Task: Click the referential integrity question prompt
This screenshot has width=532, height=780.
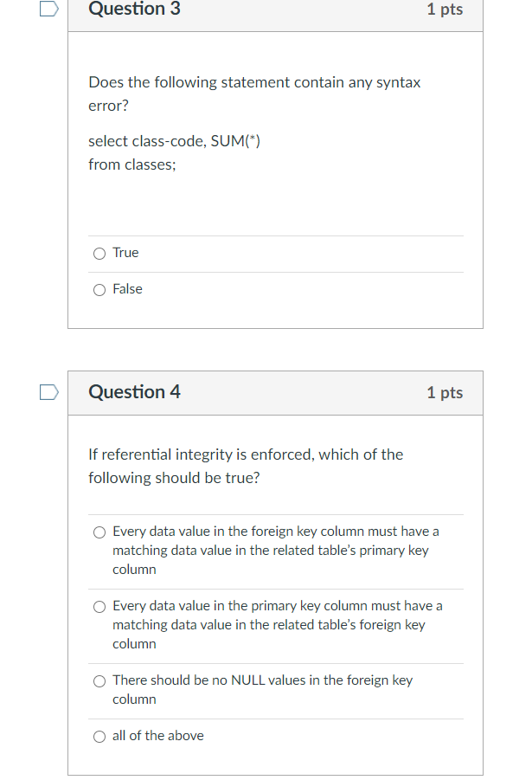Action: tap(245, 466)
